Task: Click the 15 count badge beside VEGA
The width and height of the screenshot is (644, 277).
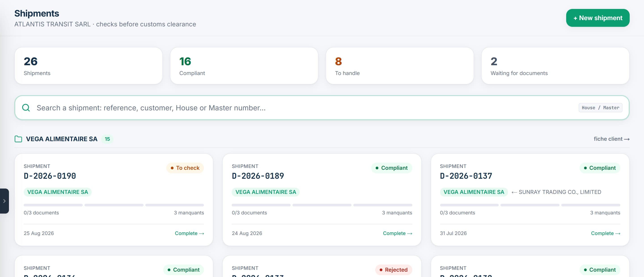Action: pos(107,139)
